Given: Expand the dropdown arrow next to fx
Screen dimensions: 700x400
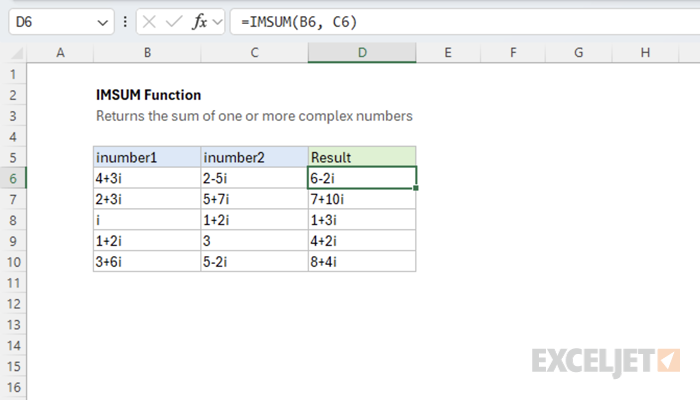Looking at the screenshot, I should [x=217, y=21].
